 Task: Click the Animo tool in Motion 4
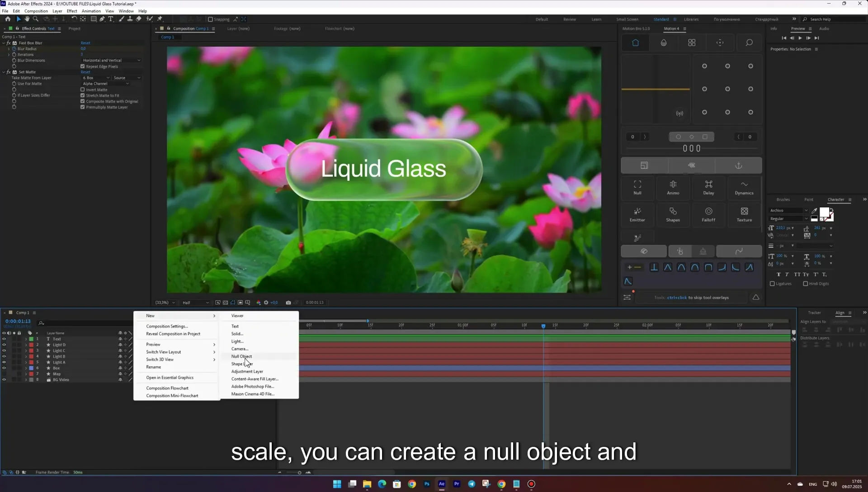[673, 187]
